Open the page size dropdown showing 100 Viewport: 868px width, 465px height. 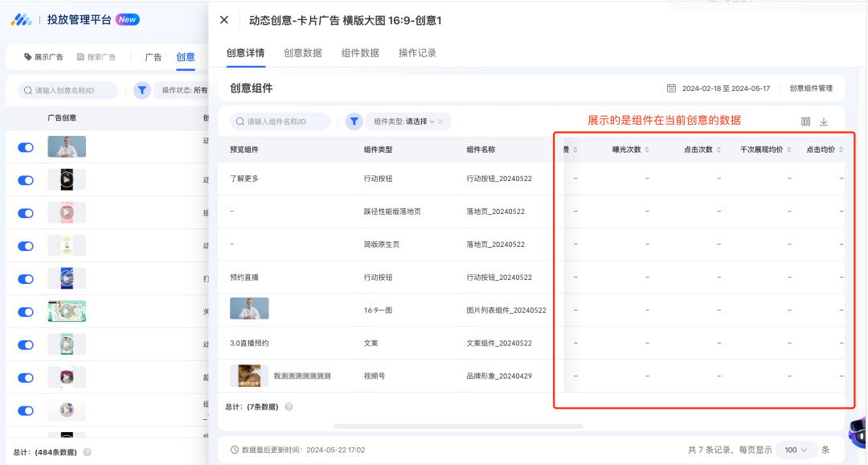pos(796,450)
